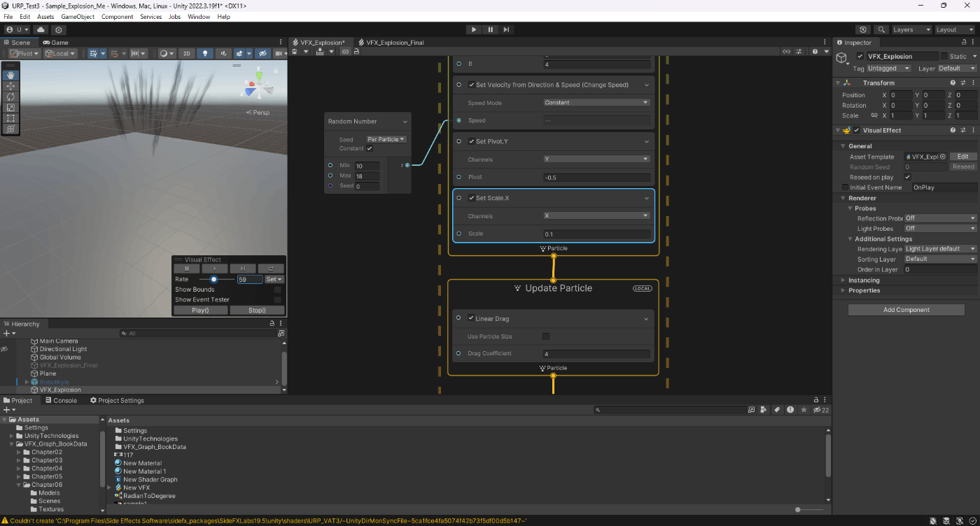Toggle hidden packages eye icon showing 22
The width and height of the screenshot is (980, 526).
(x=821, y=410)
